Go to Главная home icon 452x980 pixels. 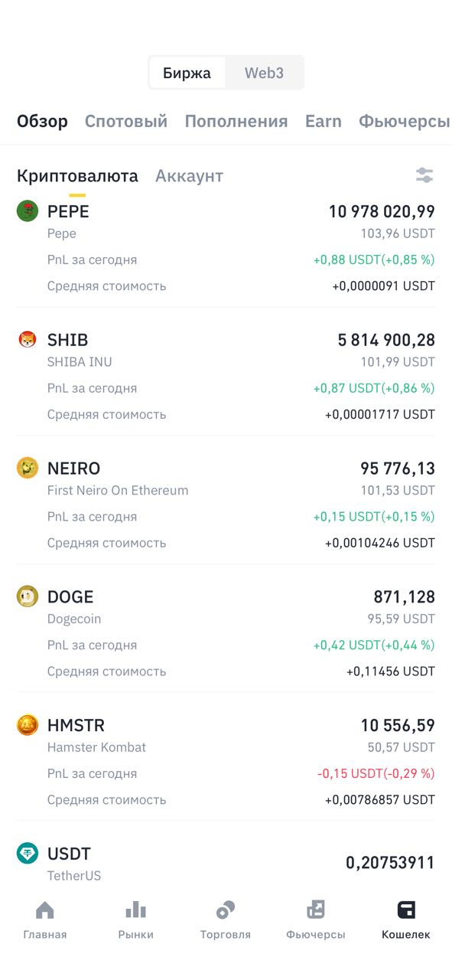click(45, 910)
